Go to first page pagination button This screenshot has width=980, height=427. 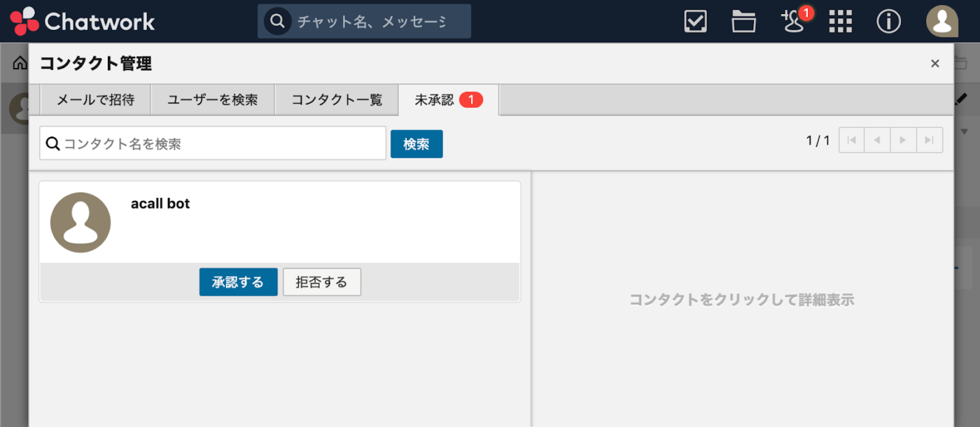[851, 140]
